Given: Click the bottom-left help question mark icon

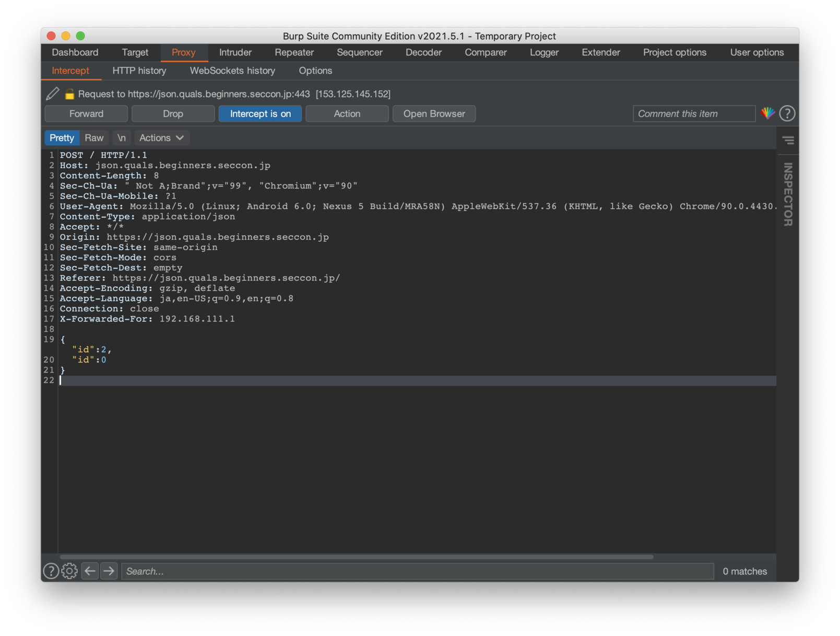Looking at the screenshot, I should 51,571.
